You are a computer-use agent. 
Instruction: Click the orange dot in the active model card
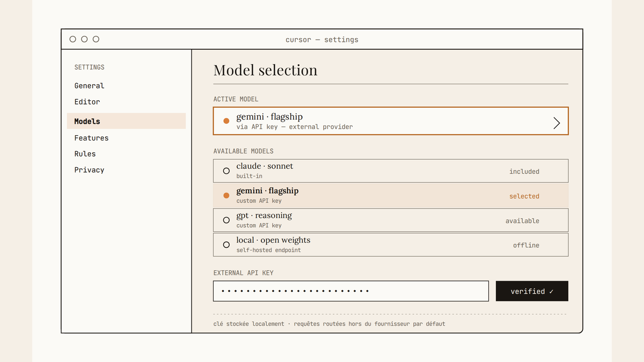tap(226, 121)
